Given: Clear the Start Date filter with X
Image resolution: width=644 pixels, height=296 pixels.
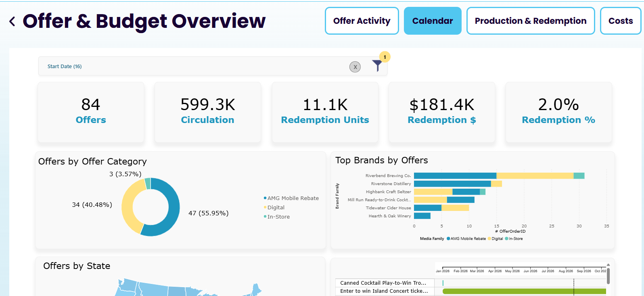Looking at the screenshot, I should [355, 67].
